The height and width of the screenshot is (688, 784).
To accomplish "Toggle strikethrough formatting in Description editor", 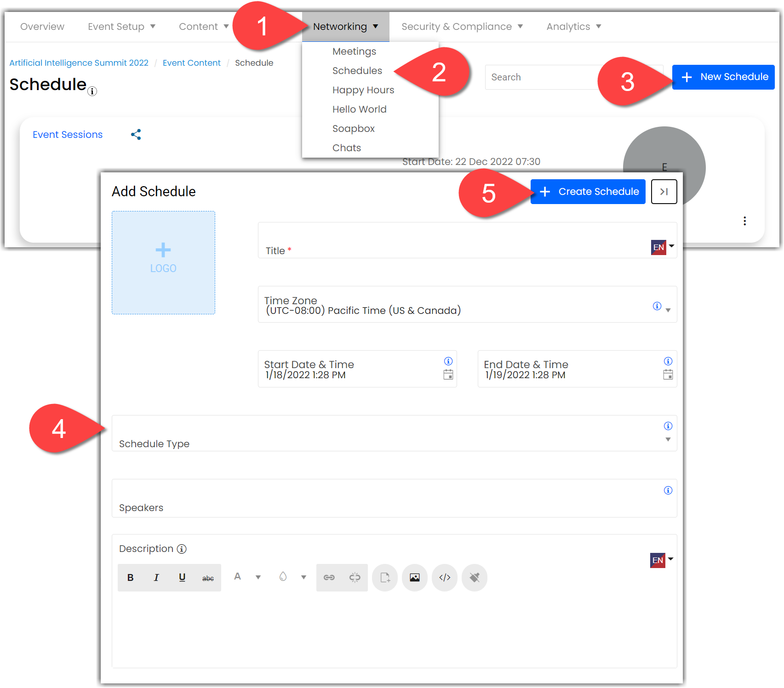I will point(208,578).
